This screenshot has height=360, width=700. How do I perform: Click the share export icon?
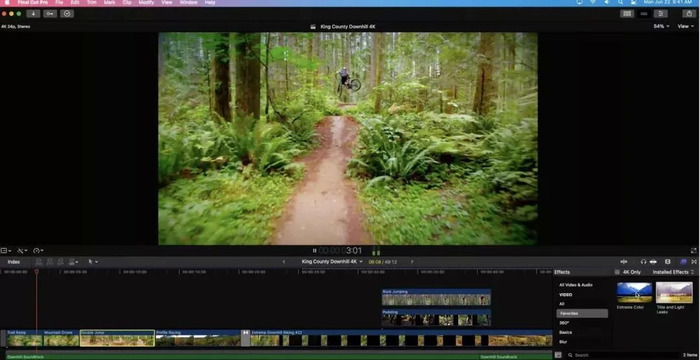690,13
